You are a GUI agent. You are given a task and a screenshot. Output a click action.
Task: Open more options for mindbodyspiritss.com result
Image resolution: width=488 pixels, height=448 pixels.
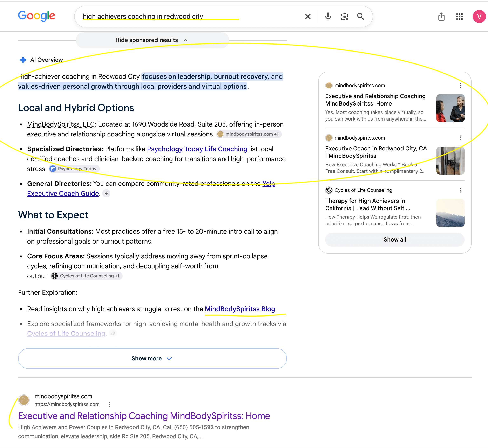[110, 404]
